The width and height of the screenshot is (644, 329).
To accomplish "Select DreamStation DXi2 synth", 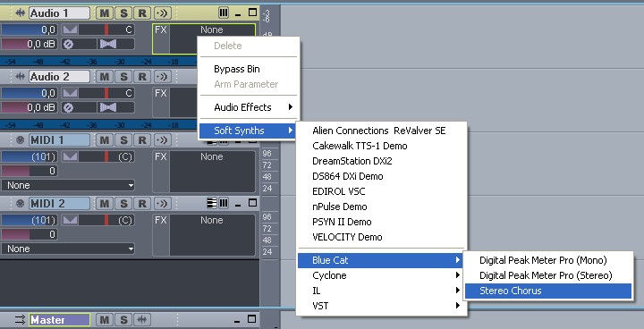I will (x=381, y=161).
